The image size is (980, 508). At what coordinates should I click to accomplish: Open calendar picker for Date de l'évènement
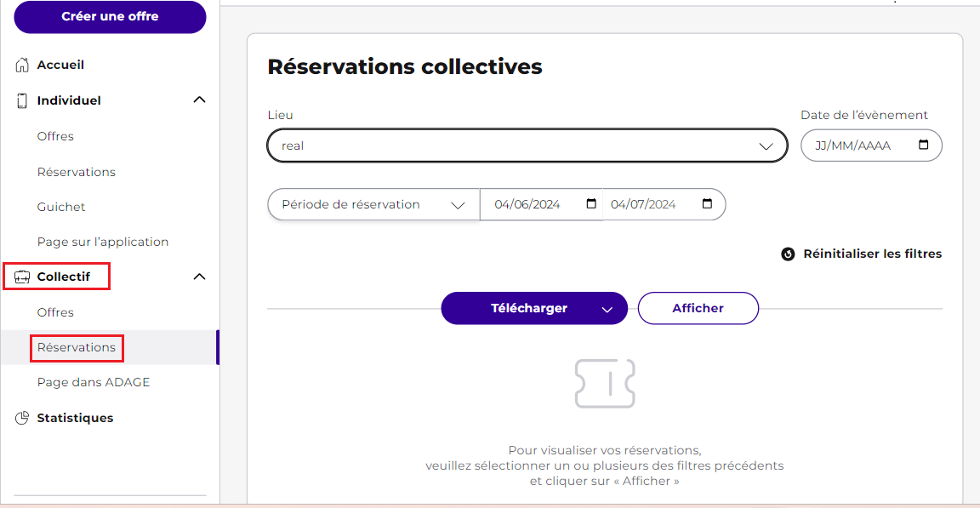click(923, 145)
